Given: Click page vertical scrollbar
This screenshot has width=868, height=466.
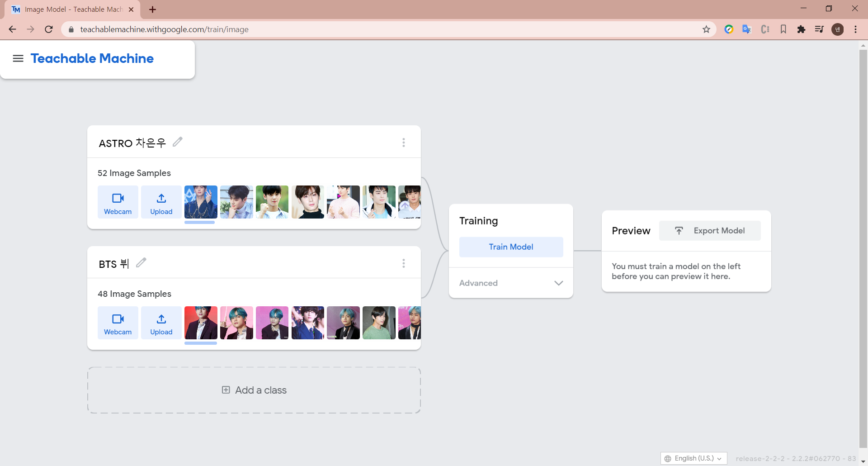Looking at the screenshot, I should (863, 249).
